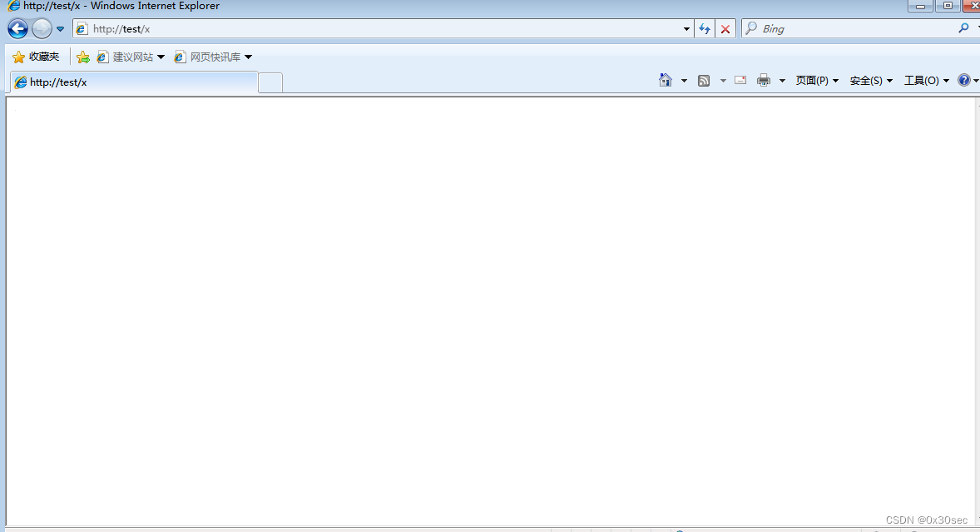The width and height of the screenshot is (980, 532).
Task: Expand the Home button dropdown arrow
Action: (x=684, y=81)
